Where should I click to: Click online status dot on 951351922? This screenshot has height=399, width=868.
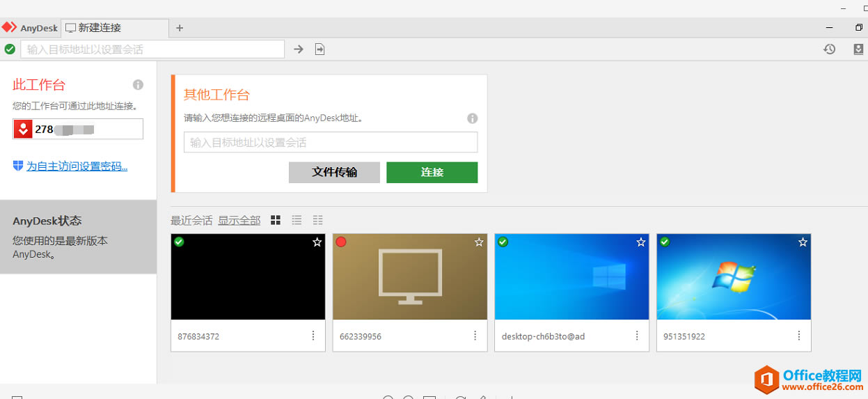coord(664,242)
